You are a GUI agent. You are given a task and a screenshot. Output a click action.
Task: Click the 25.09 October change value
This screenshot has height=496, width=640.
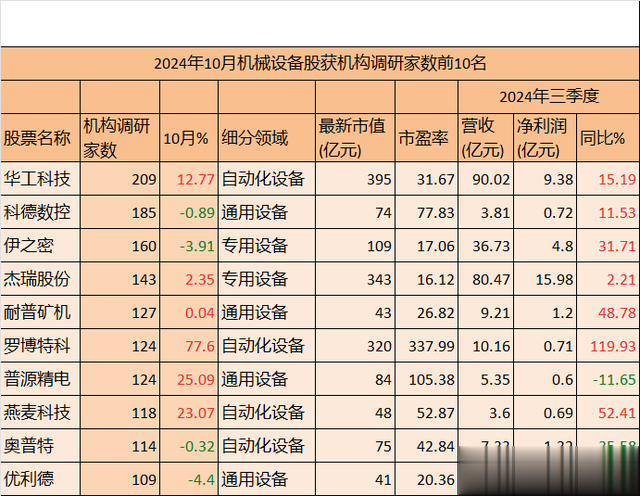point(189,379)
